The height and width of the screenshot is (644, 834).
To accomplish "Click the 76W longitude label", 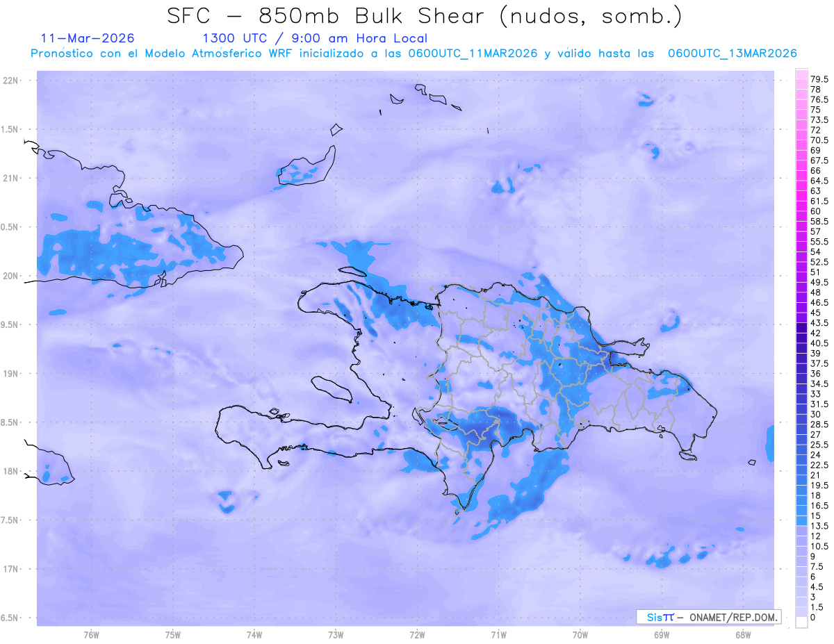I will tap(91, 635).
